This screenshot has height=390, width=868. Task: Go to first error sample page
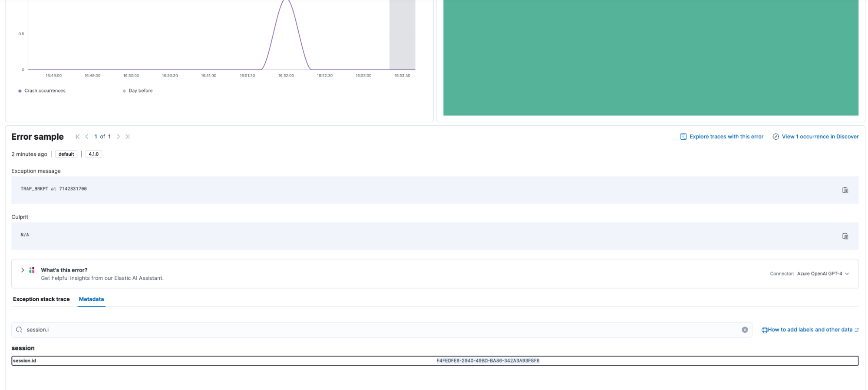coord(78,137)
